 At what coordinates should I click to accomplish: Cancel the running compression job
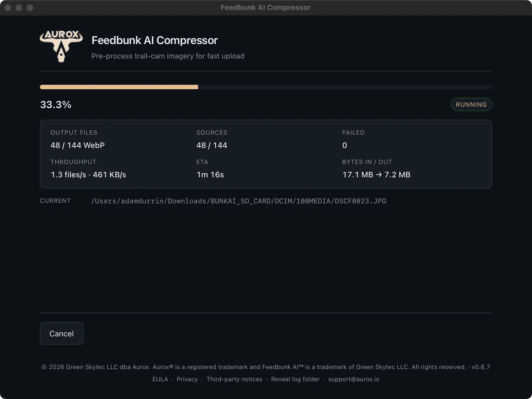click(62, 333)
